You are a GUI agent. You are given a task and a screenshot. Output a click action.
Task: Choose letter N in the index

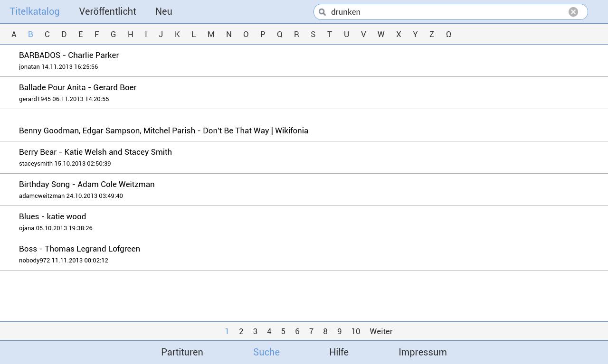(x=228, y=34)
